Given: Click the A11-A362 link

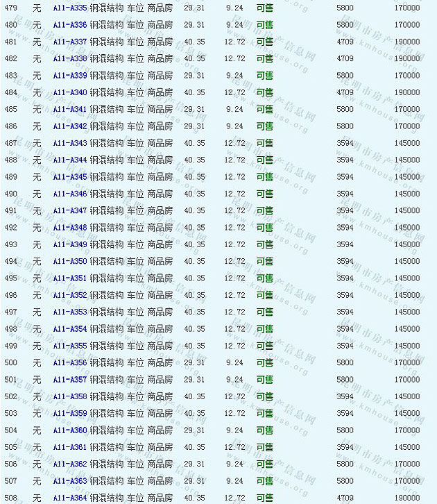Looking at the screenshot, I should 70,464.
